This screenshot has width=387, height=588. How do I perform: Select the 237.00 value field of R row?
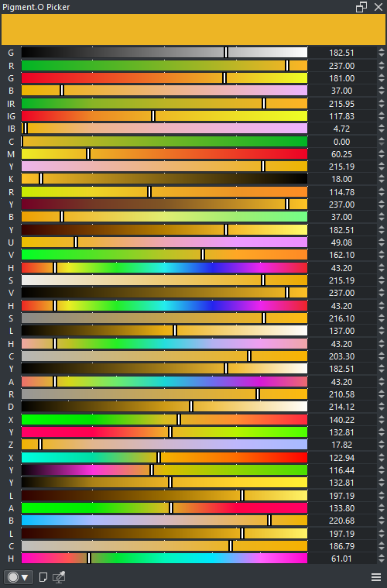(341, 66)
